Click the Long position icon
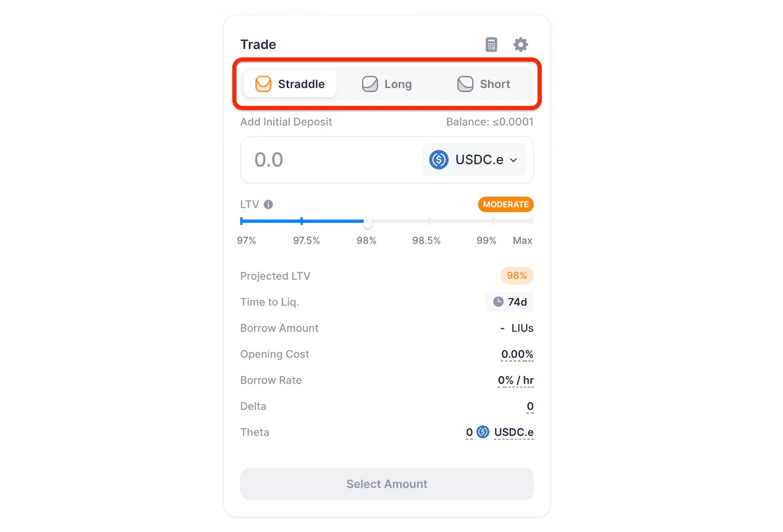Viewport: 783px width, 532px height. point(370,84)
